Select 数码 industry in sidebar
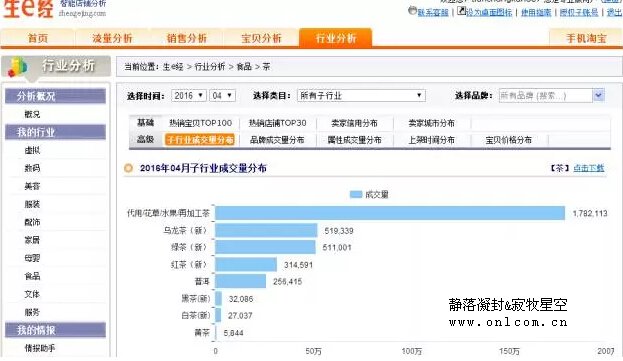 coord(32,168)
